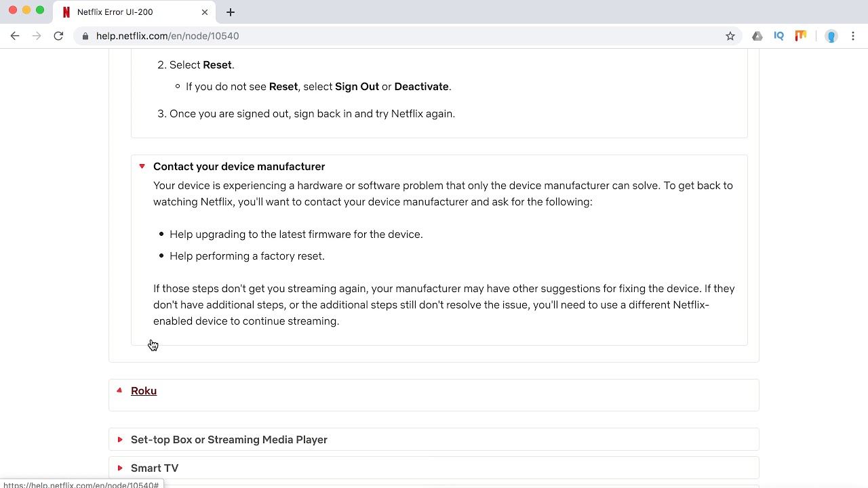Open Chrome's three-dot menu
Screen dimensions: 868x488
point(853,36)
